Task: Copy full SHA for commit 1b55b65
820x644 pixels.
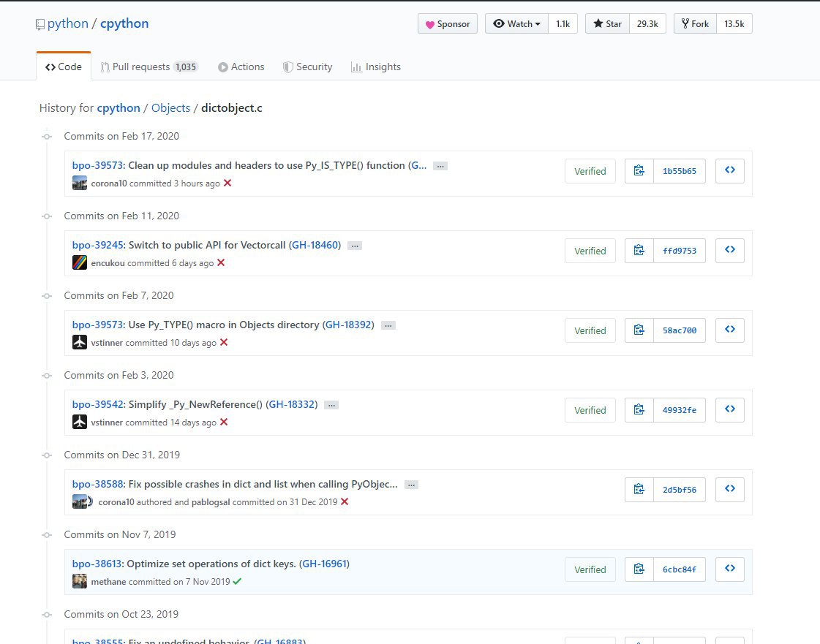Action: click(x=639, y=171)
